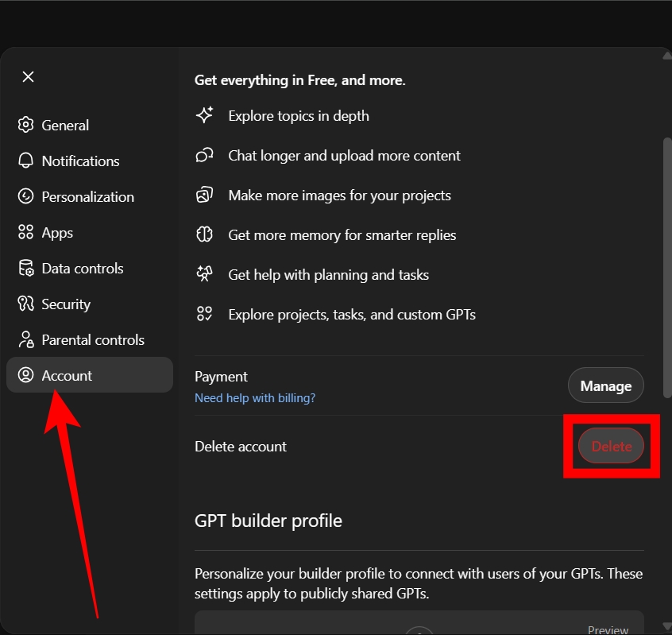Select the Security shield icon
This screenshot has height=635, width=672.
pyautogui.click(x=25, y=304)
